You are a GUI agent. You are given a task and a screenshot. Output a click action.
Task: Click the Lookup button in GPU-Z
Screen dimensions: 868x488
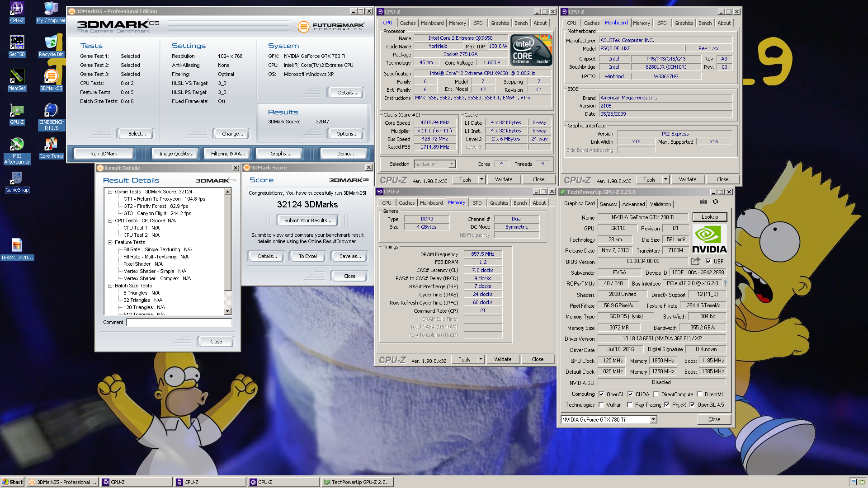(709, 217)
